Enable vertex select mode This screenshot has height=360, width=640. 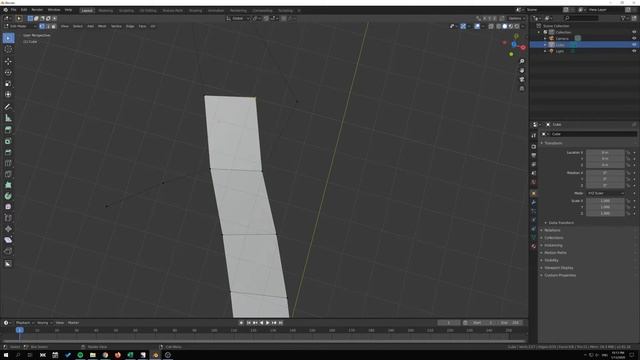point(42,26)
